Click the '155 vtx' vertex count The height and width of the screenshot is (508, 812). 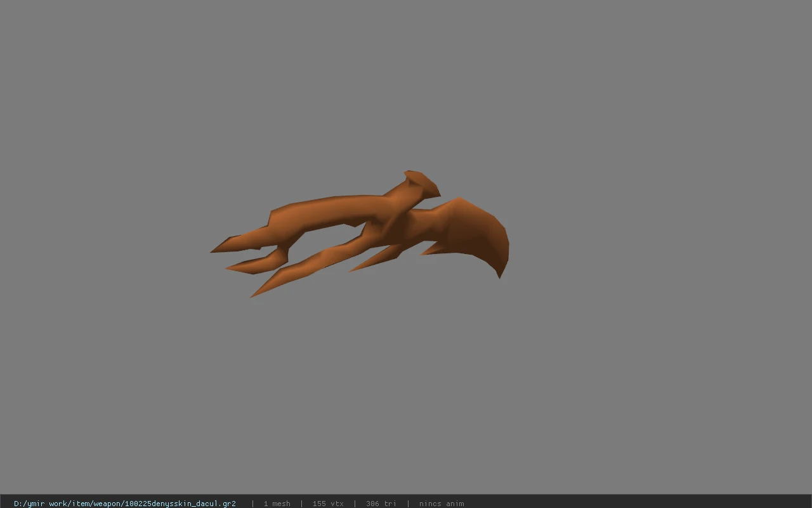click(x=328, y=504)
